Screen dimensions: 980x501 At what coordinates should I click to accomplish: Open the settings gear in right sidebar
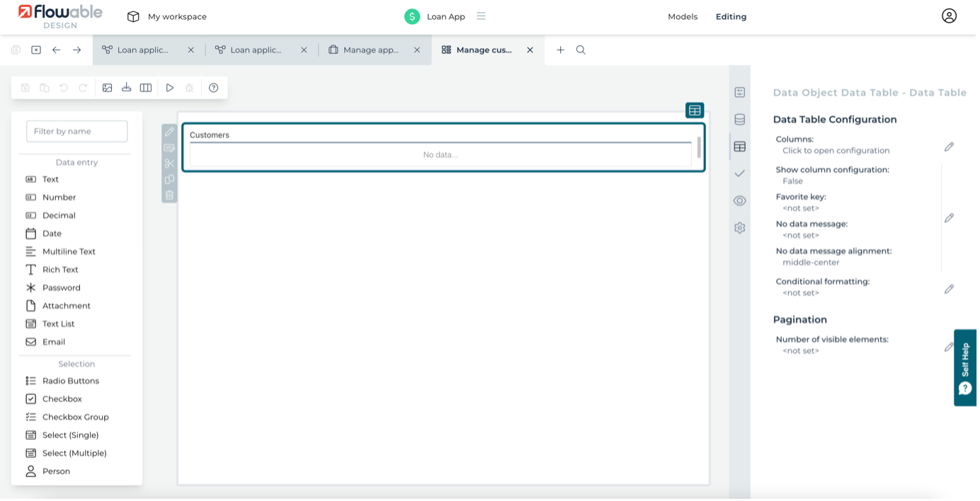pyautogui.click(x=739, y=227)
